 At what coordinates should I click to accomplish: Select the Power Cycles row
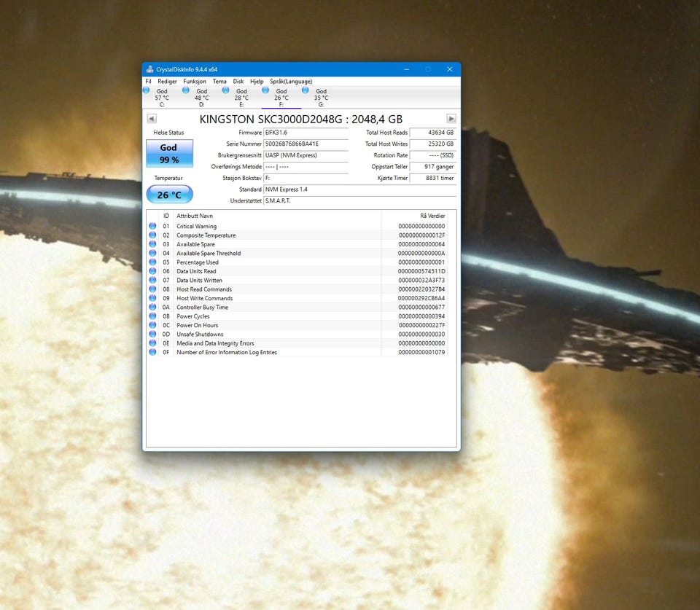coord(297,316)
